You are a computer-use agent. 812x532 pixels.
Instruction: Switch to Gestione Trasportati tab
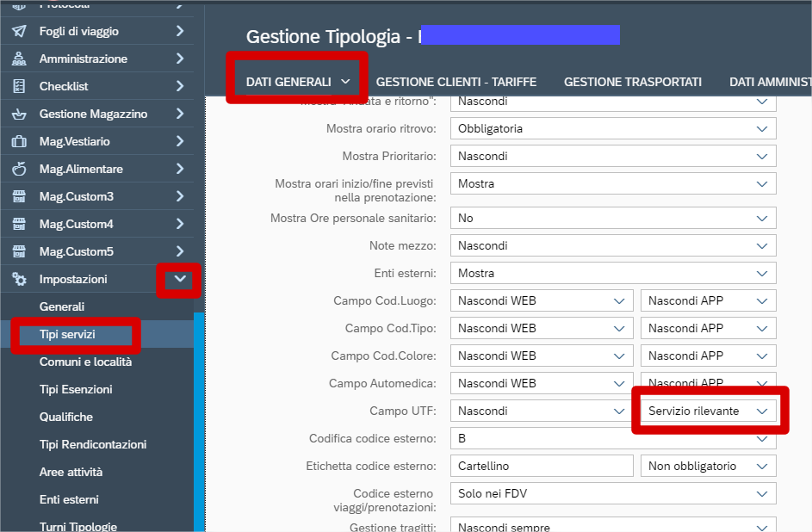click(x=632, y=82)
